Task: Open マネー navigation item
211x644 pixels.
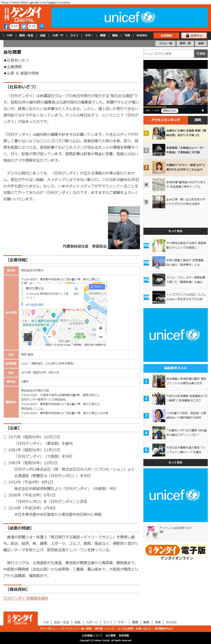Action: pos(89,35)
